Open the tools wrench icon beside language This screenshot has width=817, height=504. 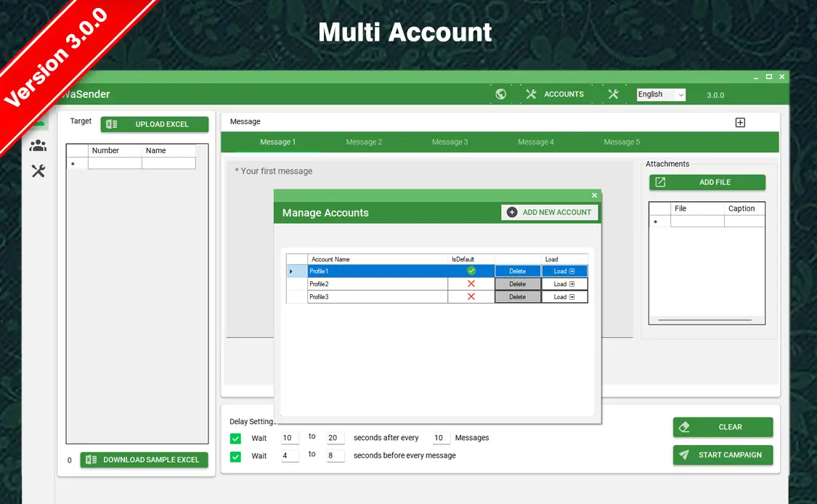[x=613, y=94]
